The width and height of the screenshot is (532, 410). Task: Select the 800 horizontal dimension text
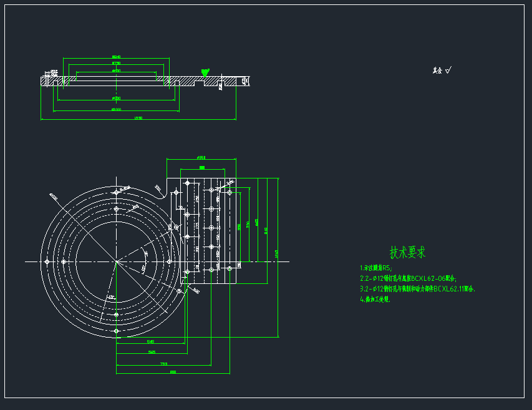(x=173, y=372)
